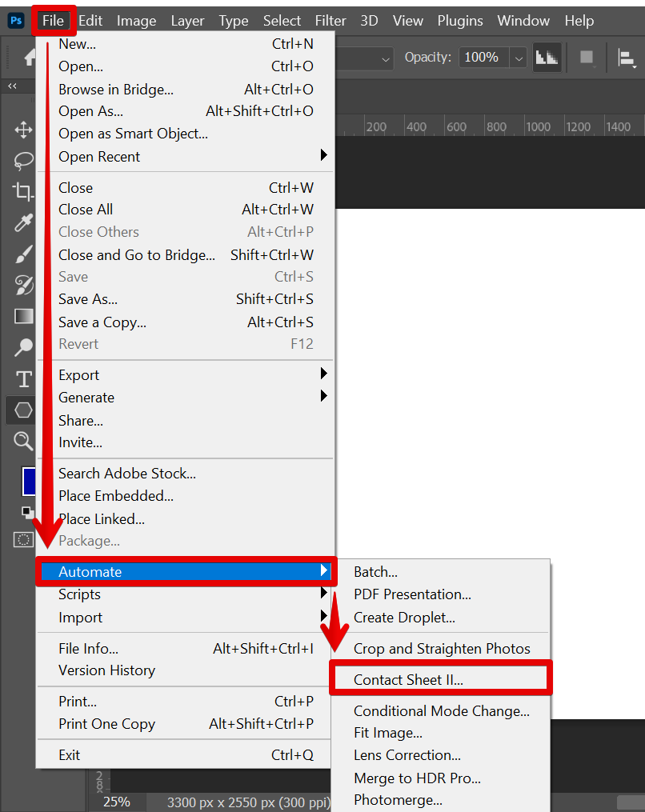The width and height of the screenshot is (645, 812).
Task: Choose File Info... entry
Action: pyautogui.click(x=186, y=648)
